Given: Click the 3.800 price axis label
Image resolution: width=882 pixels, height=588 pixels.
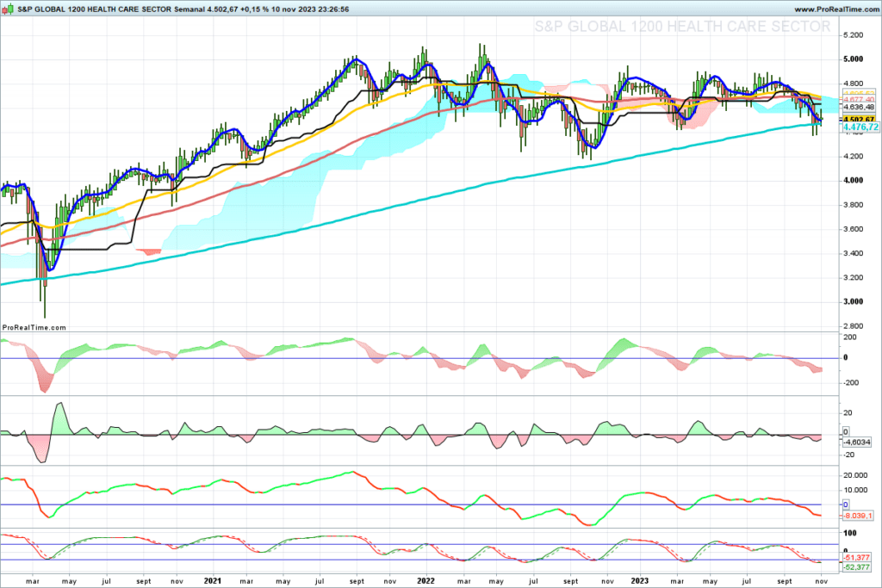Looking at the screenshot, I should pos(854,205).
